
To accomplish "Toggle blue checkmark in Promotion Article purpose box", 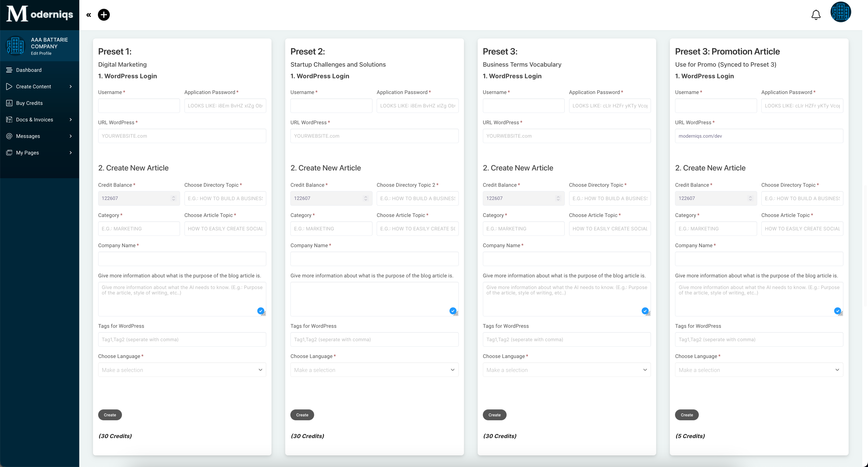I will pos(837,311).
